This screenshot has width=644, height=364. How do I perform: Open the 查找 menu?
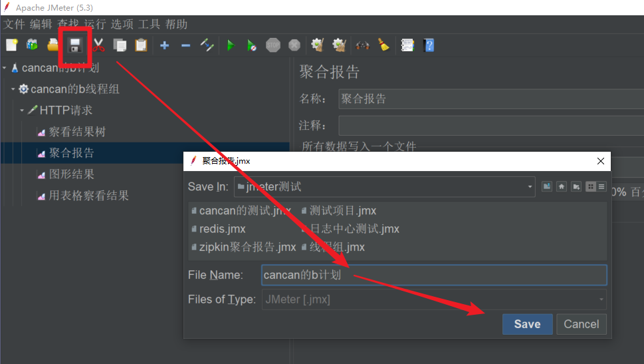pos(68,24)
